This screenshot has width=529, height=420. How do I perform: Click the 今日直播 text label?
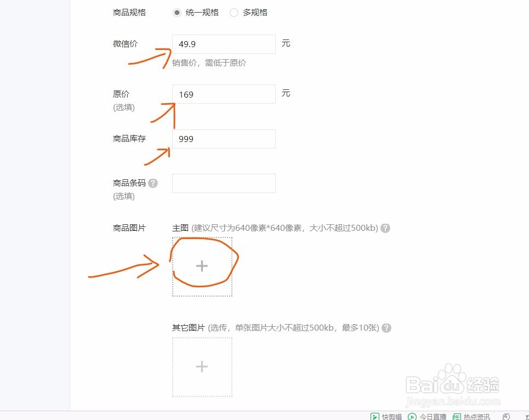(x=433, y=417)
